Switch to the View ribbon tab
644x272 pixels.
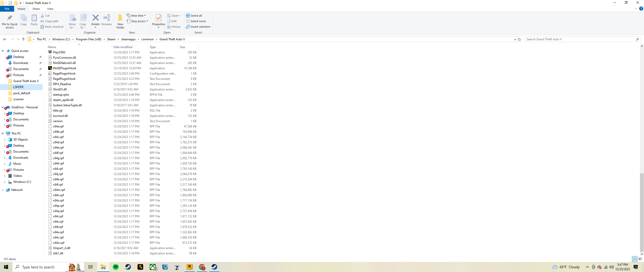50,9
